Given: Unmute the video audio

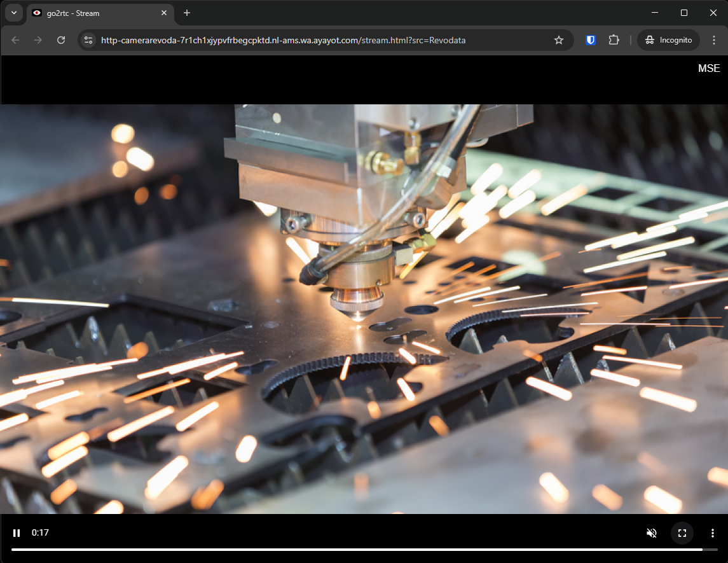Looking at the screenshot, I should pos(651,533).
